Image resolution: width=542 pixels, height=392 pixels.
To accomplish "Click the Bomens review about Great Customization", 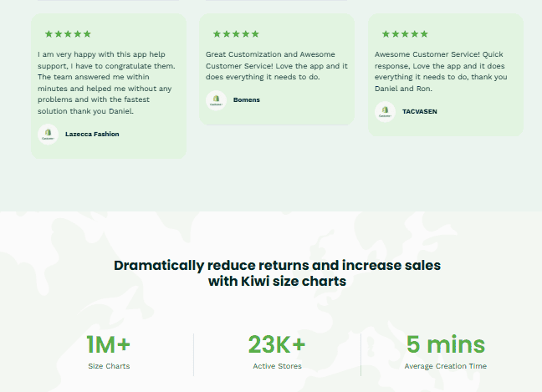I will tap(276, 65).
